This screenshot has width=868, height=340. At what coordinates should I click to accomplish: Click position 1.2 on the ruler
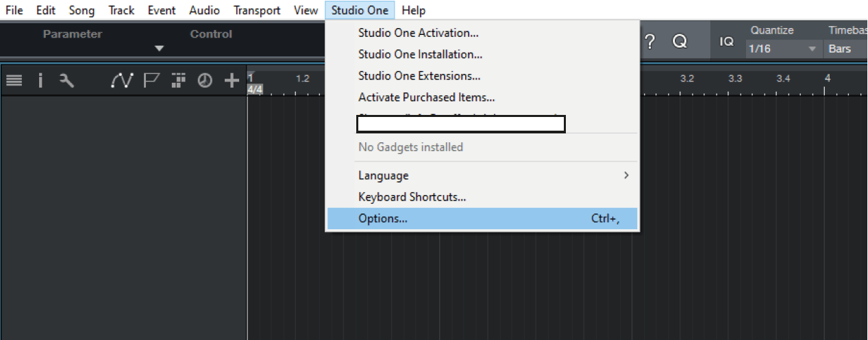point(303,79)
